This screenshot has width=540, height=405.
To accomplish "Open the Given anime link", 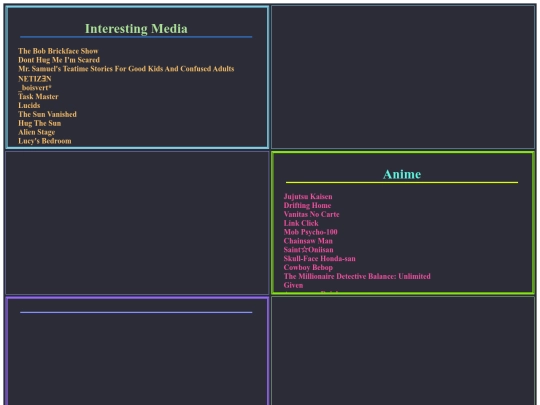I will tap(293, 285).
